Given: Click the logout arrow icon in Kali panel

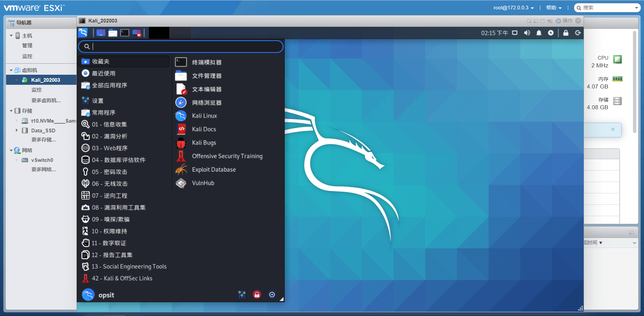Looking at the screenshot, I should [x=578, y=33].
